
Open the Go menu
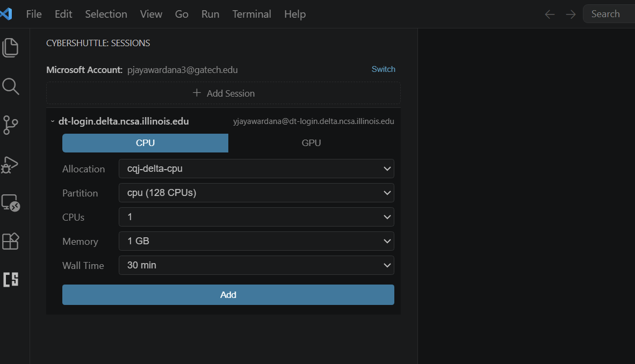click(182, 14)
